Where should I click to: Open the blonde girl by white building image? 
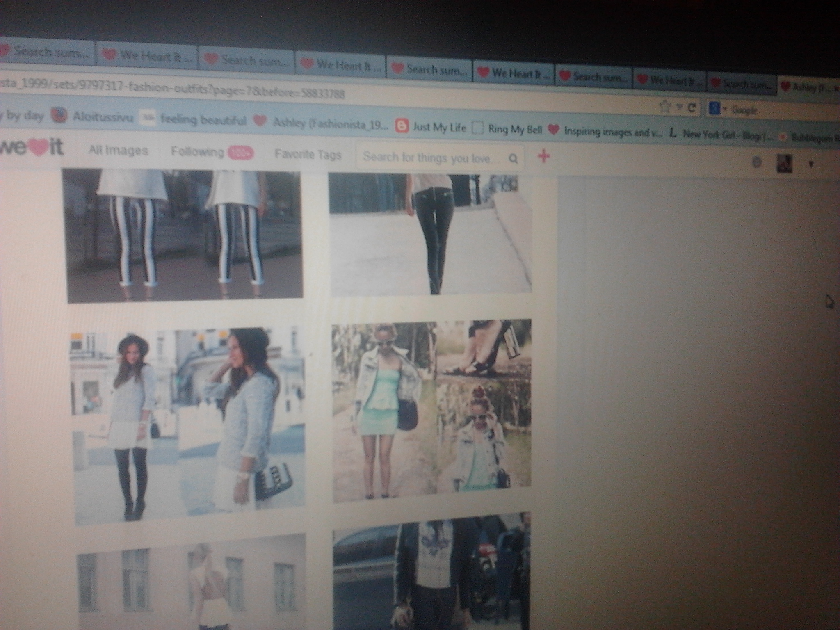(191, 582)
